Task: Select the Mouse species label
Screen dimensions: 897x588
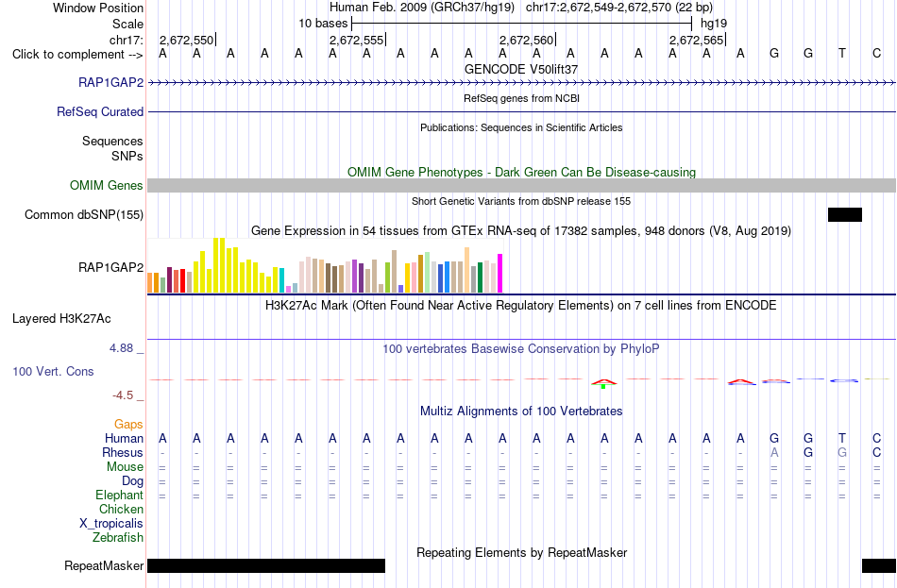Action: (x=125, y=467)
